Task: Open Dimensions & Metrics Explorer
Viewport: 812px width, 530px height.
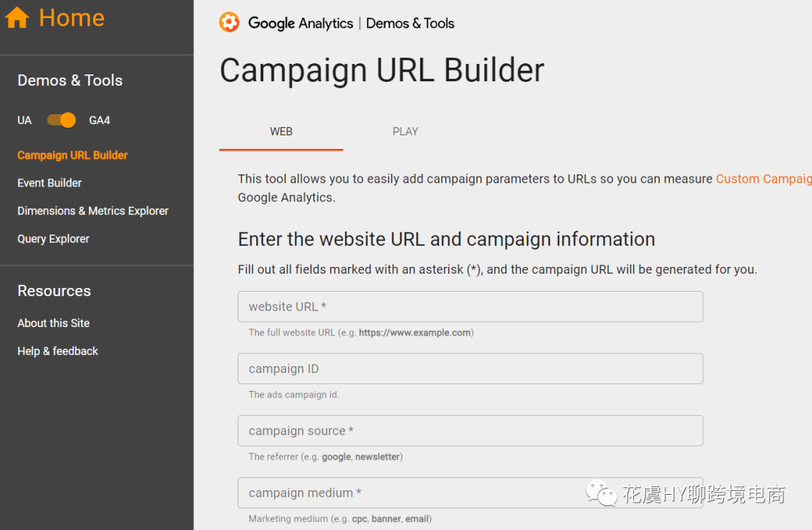Action: point(92,211)
